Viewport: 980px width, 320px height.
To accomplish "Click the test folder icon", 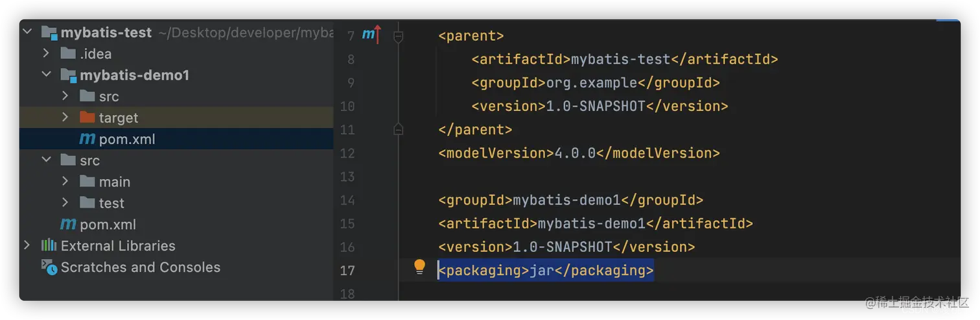I will (87, 203).
